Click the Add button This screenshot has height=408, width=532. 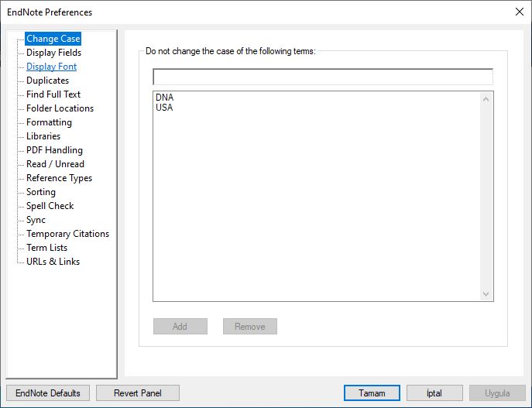point(180,326)
